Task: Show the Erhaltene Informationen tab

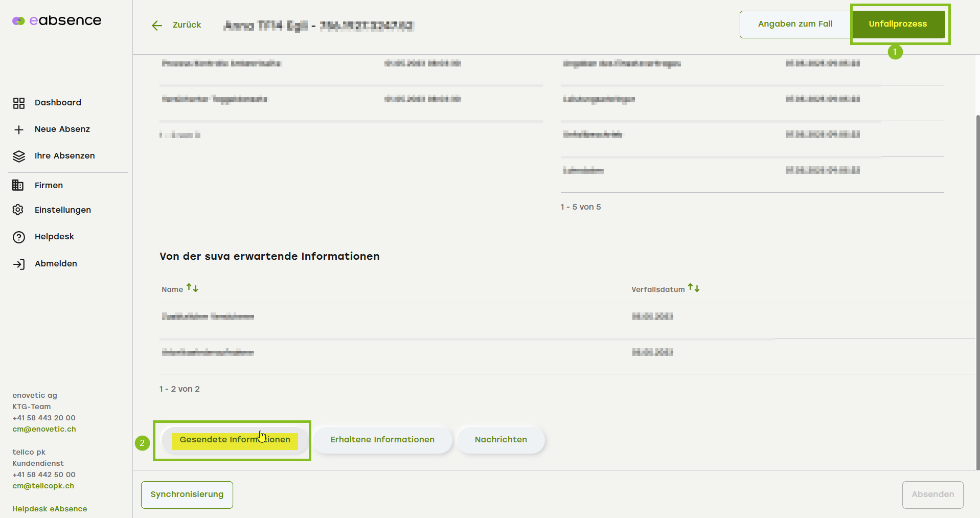Action: coord(382,440)
